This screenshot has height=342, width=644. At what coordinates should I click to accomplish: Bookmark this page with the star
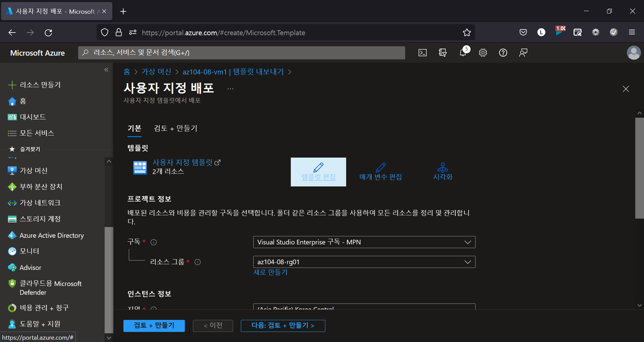[467, 32]
